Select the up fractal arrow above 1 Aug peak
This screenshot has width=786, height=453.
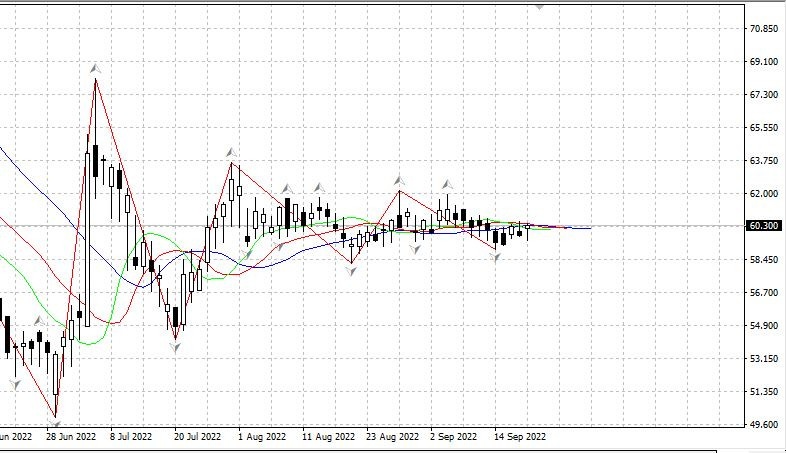tap(232, 153)
